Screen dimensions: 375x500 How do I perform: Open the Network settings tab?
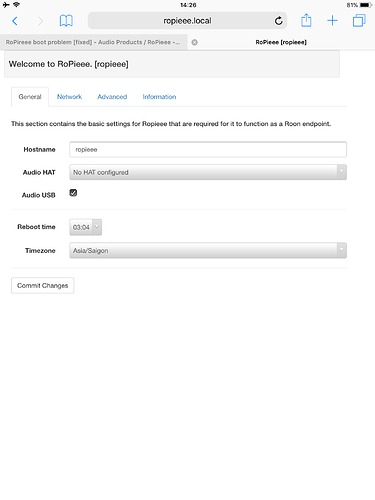click(x=69, y=97)
